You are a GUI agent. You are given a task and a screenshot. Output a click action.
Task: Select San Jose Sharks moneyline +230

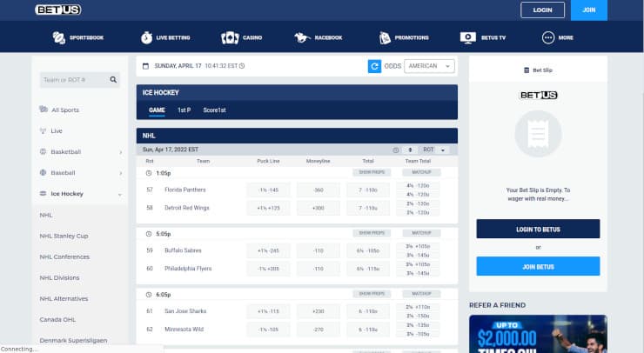[x=319, y=311]
